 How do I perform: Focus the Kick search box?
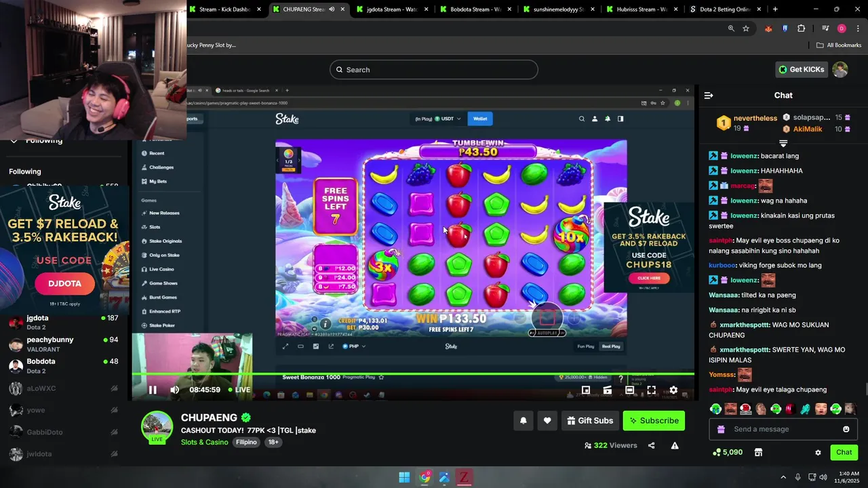[433, 70]
